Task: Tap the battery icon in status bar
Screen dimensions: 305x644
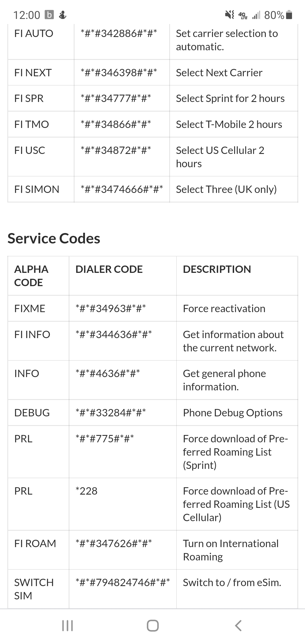Action: tap(289, 15)
